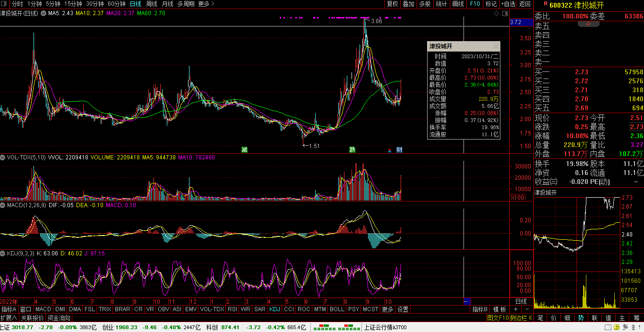Toggle the side panel icon above price axis
The image size is (644, 332).
(x=504, y=13)
